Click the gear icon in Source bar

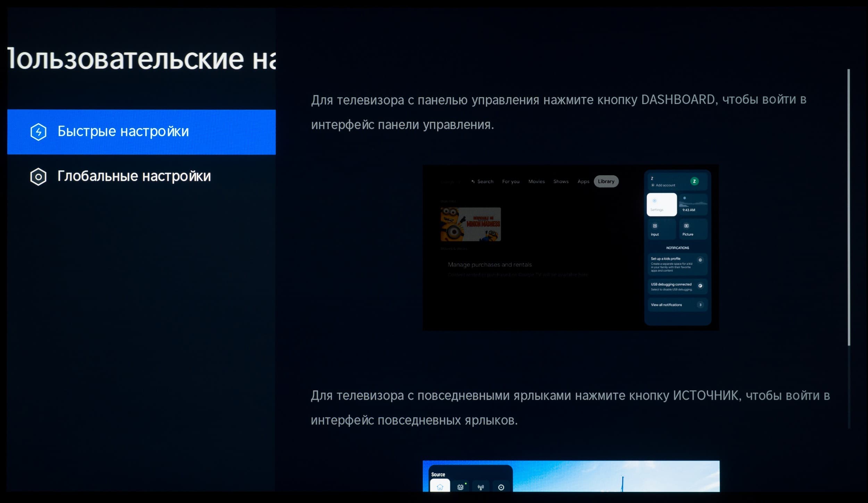[501, 487]
